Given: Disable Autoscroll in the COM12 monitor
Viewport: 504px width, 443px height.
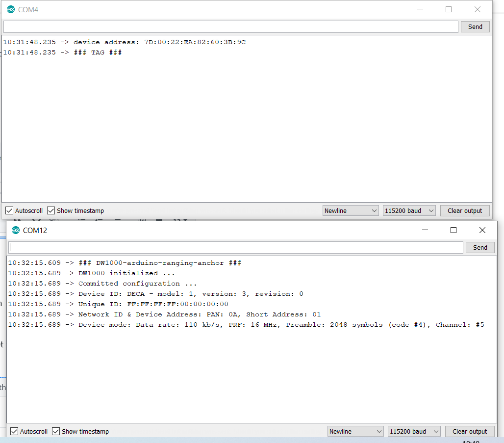Looking at the screenshot, I should [14, 431].
